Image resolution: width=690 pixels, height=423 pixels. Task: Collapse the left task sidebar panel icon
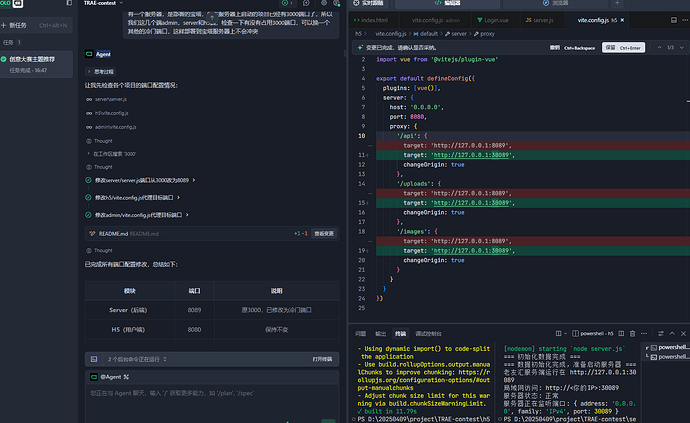69,3
